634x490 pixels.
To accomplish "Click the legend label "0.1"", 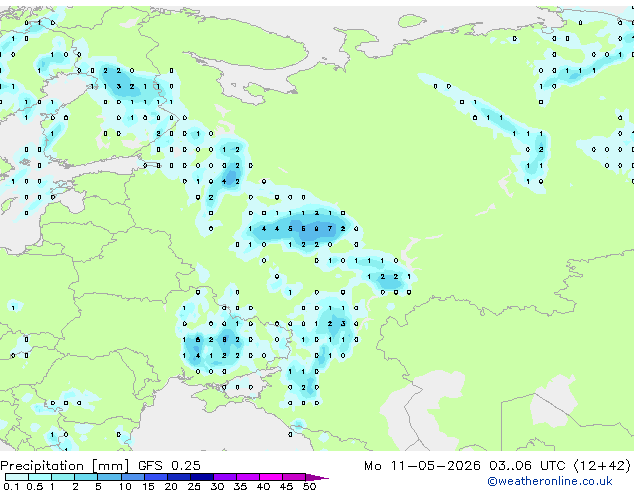I will (11, 486).
